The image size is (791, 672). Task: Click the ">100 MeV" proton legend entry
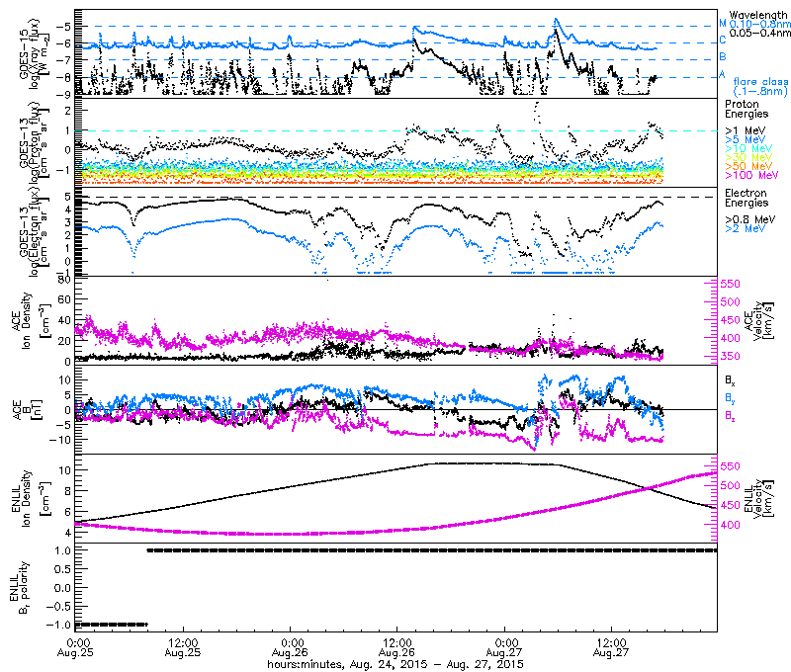[751, 175]
